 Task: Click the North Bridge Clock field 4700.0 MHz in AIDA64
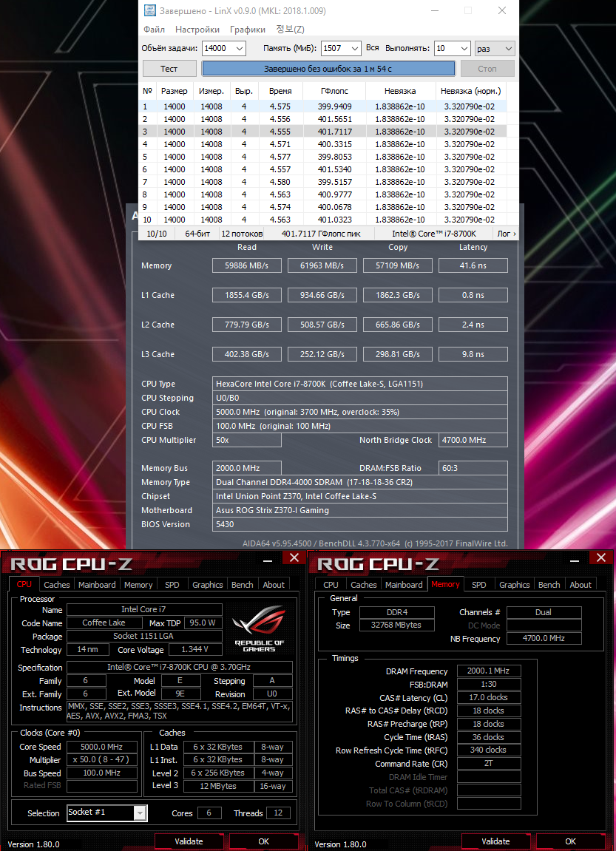click(473, 440)
